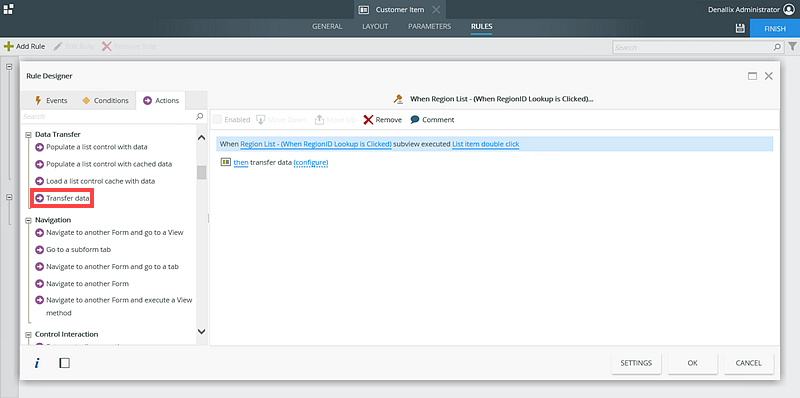Save the view with the disk icon
This screenshot has height=398, width=800.
[740, 29]
